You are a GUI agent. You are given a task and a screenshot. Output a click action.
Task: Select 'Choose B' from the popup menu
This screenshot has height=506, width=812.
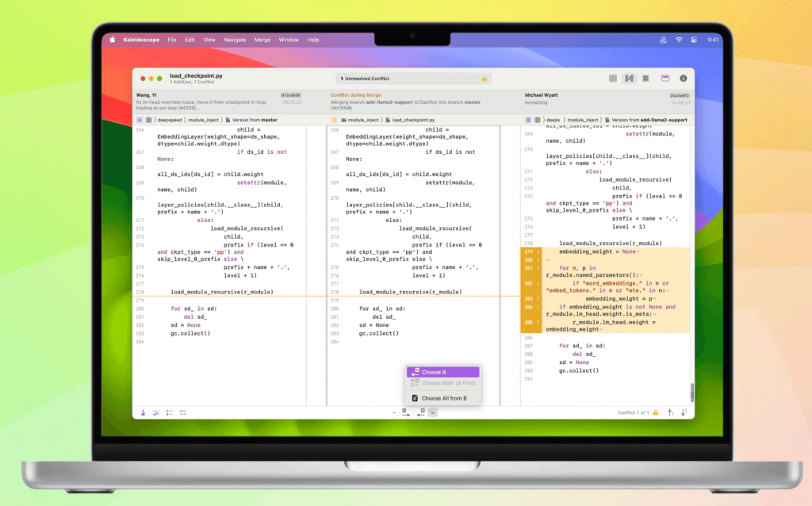(x=442, y=372)
